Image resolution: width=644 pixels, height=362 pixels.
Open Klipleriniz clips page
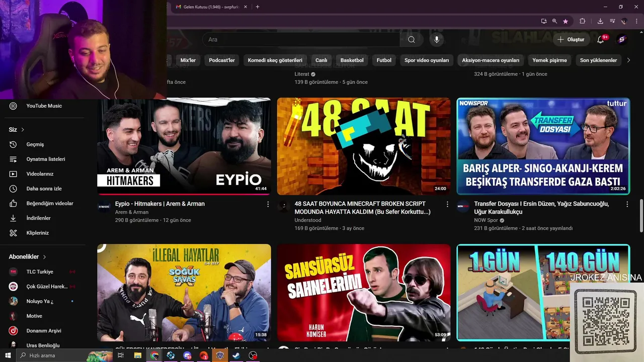point(38,233)
